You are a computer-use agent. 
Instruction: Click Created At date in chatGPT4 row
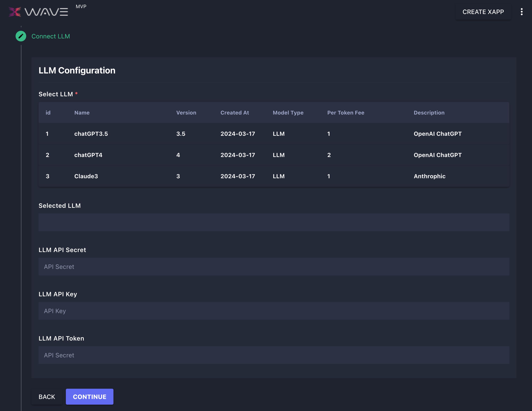pyautogui.click(x=238, y=155)
